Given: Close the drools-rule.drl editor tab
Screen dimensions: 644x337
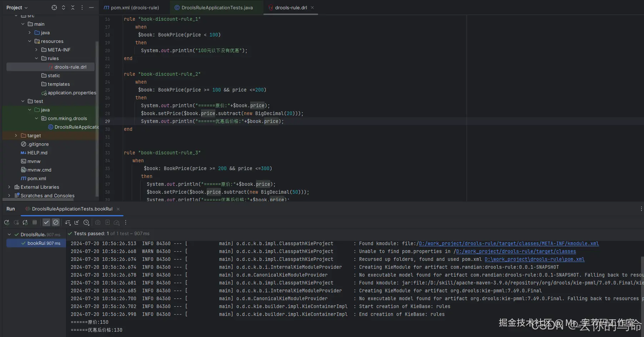Looking at the screenshot, I should coord(312,8).
